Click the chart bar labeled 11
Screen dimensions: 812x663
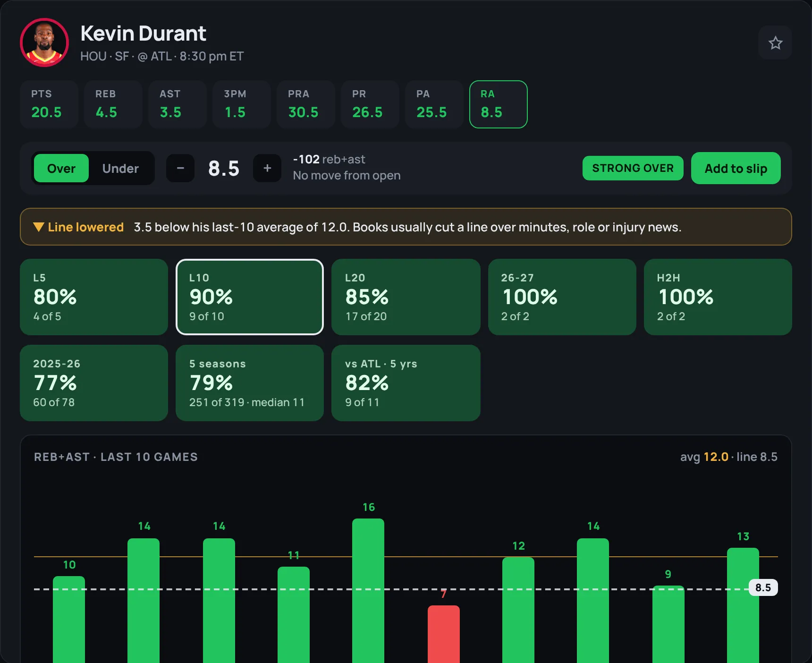[294, 615]
